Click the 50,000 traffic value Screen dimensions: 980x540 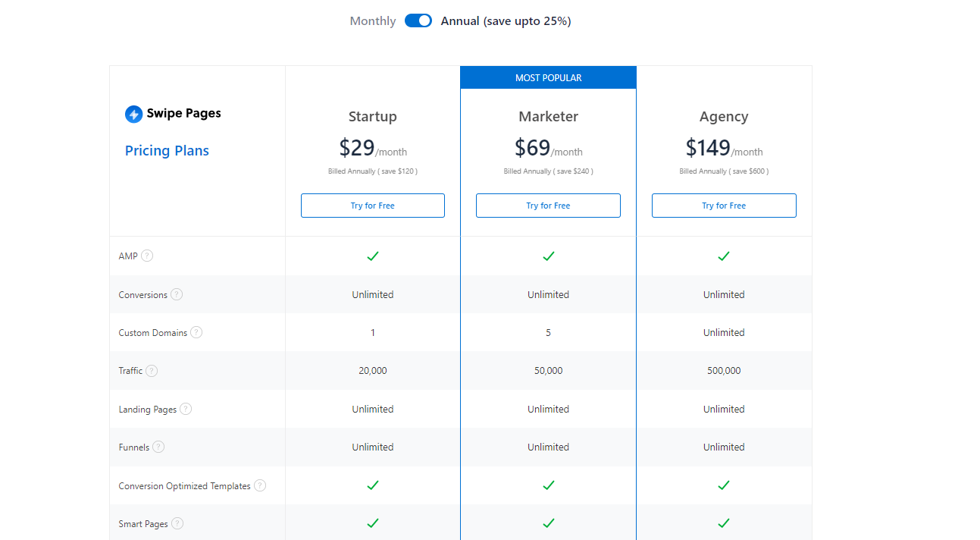(549, 371)
